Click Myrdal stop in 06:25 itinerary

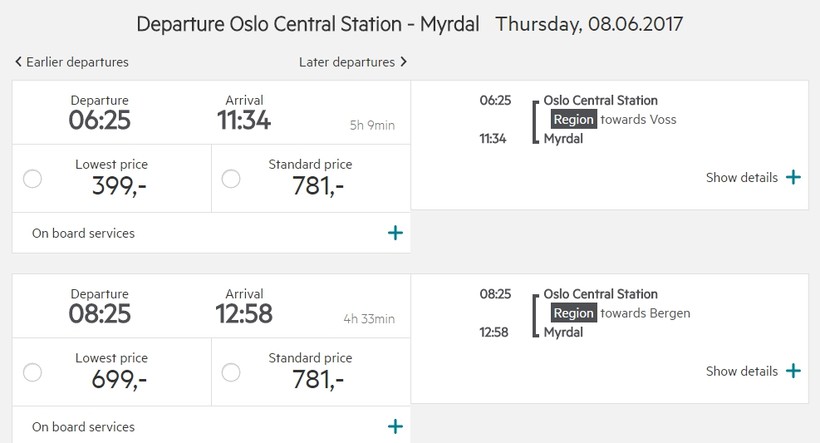click(x=563, y=139)
